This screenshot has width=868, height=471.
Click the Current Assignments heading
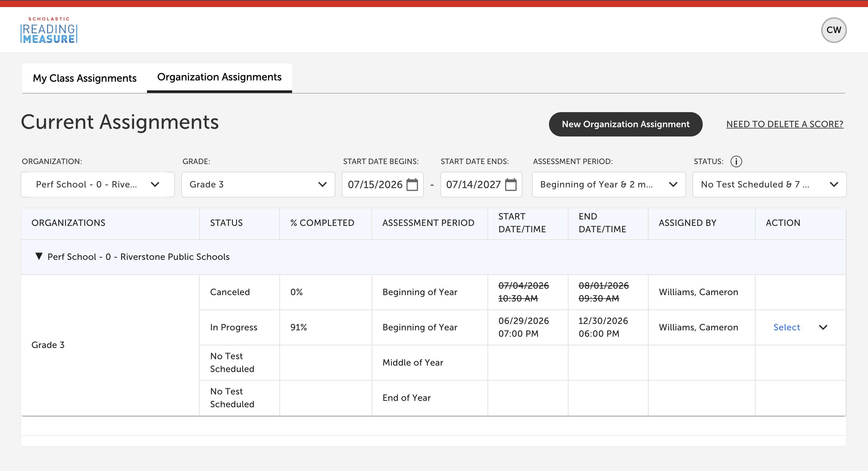click(x=119, y=122)
